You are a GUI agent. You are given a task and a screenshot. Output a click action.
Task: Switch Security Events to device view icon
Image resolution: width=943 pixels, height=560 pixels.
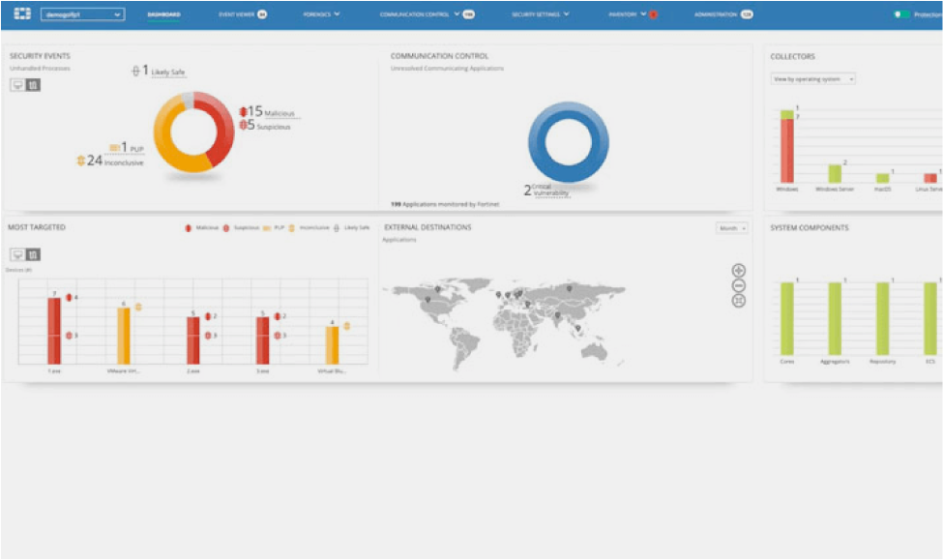tap(17, 85)
